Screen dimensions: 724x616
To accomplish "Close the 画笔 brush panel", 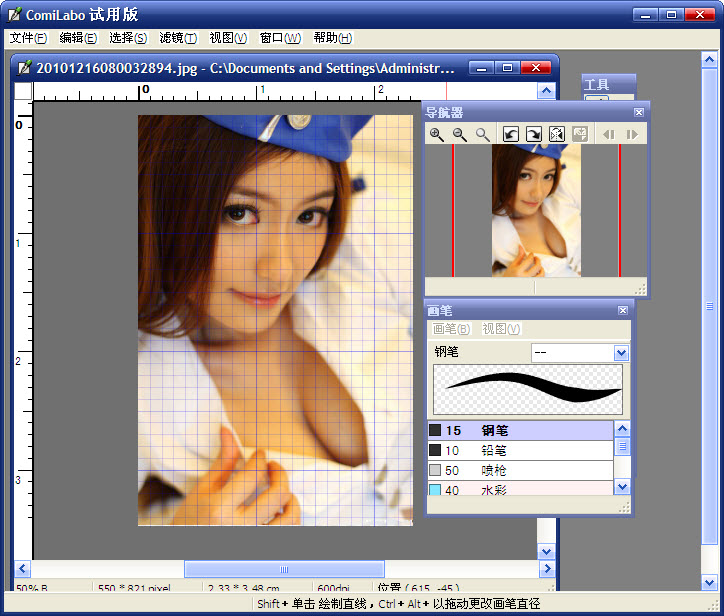I will coord(622,310).
